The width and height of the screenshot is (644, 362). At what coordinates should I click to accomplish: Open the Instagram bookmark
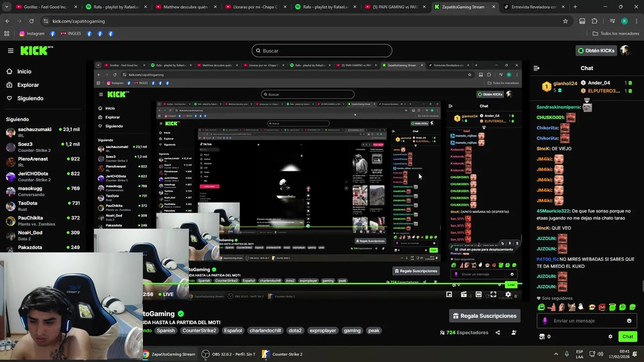pos(32,34)
